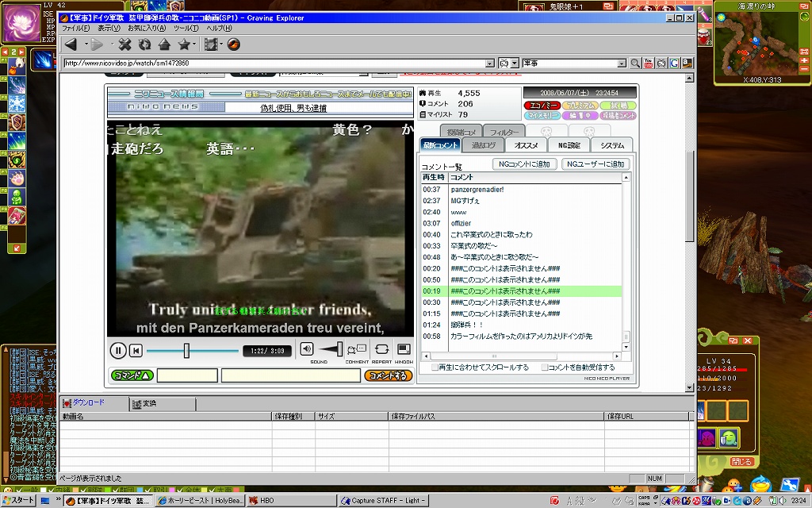812x508 pixels.
Task: Search on YouTube using the YouTube icon
Action: 649,63
